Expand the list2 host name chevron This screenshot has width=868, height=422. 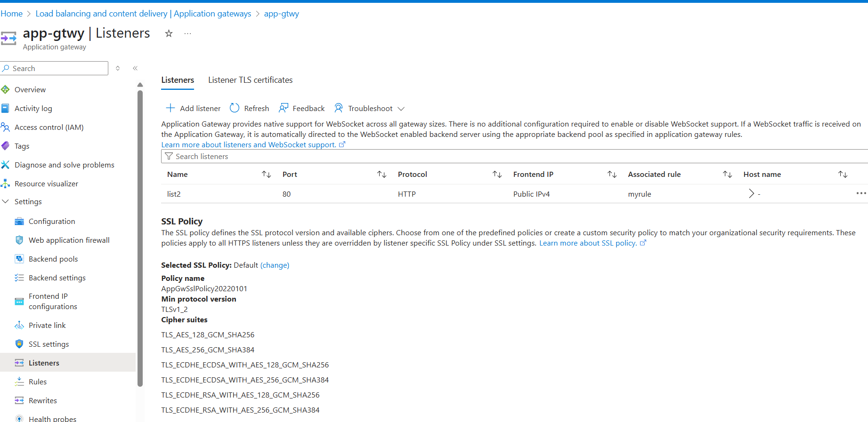pos(751,193)
